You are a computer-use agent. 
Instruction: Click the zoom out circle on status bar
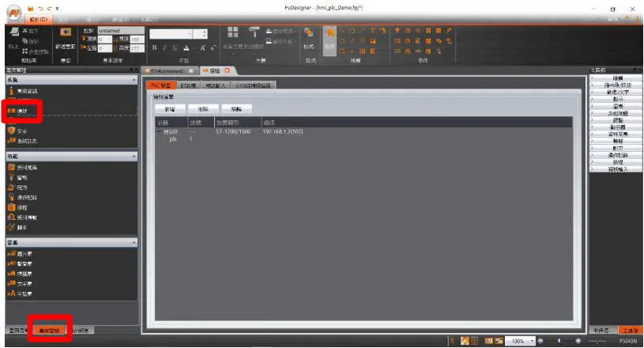(540, 341)
